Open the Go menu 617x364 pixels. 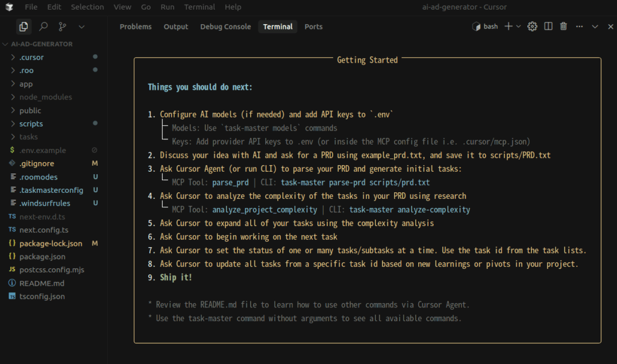[x=146, y=7]
